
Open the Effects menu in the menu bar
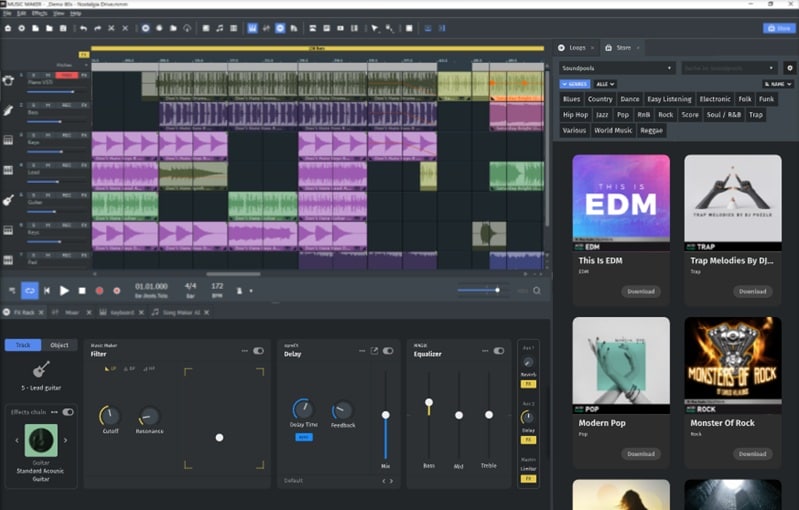point(39,14)
